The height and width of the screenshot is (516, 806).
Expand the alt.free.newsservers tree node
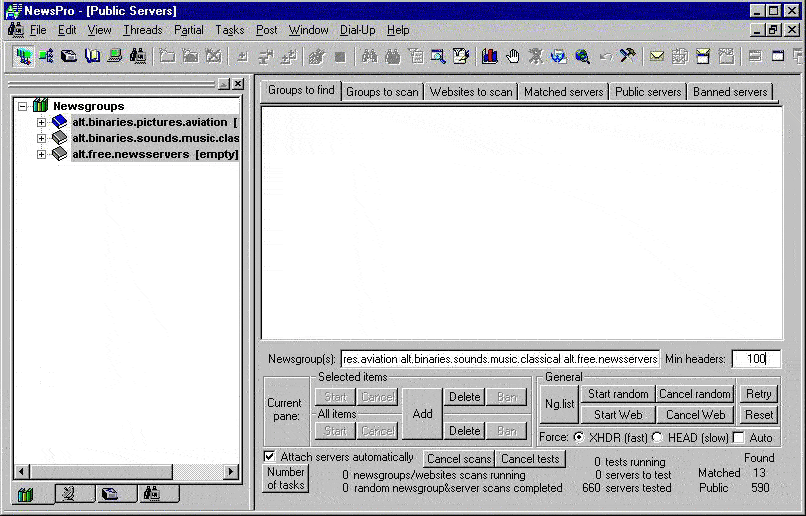tap(42, 154)
